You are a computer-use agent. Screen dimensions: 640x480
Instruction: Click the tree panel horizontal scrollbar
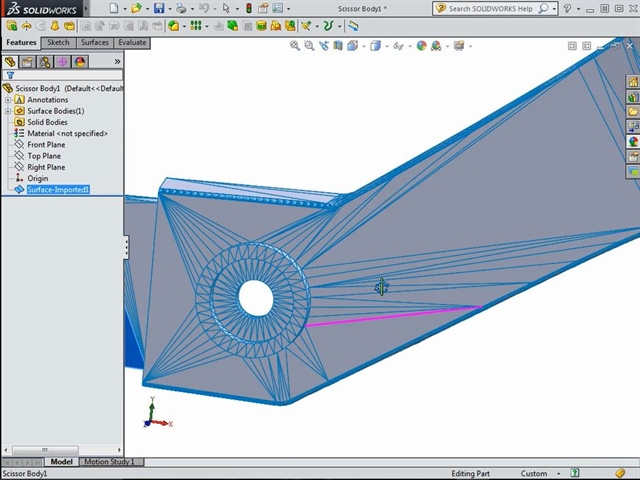click(x=45, y=450)
